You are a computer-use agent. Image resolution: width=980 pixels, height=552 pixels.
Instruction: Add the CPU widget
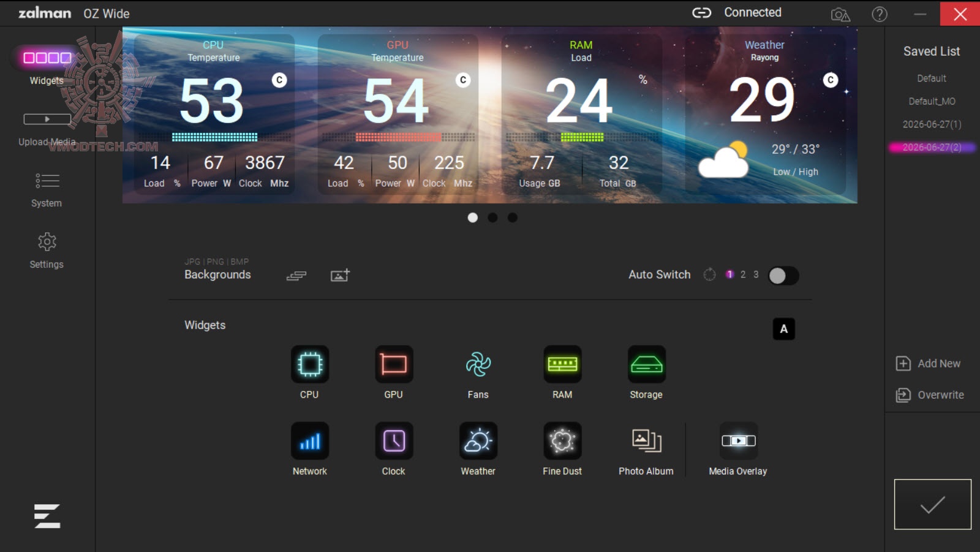click(x=309, y=365)
